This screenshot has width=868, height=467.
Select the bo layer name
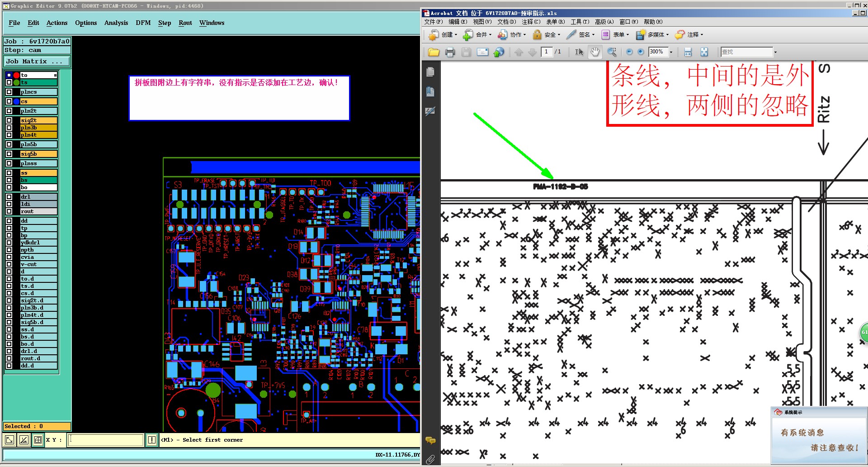(39, 187)
